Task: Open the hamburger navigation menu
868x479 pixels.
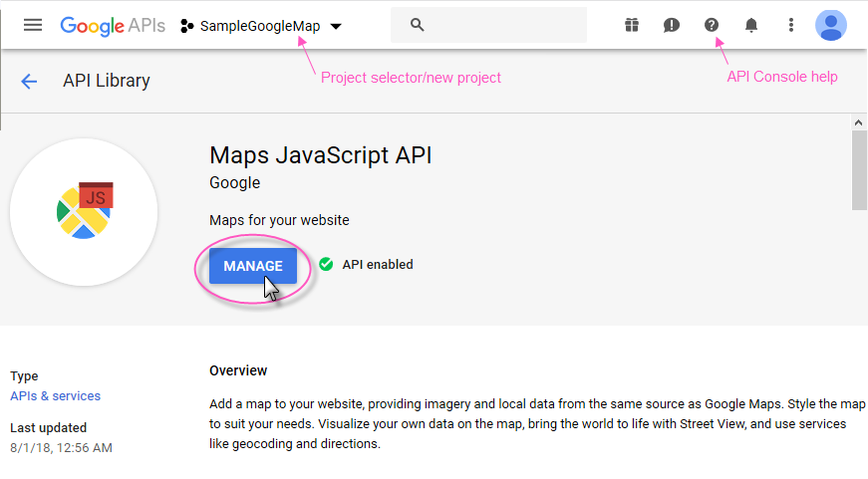Action: [33, 25]
